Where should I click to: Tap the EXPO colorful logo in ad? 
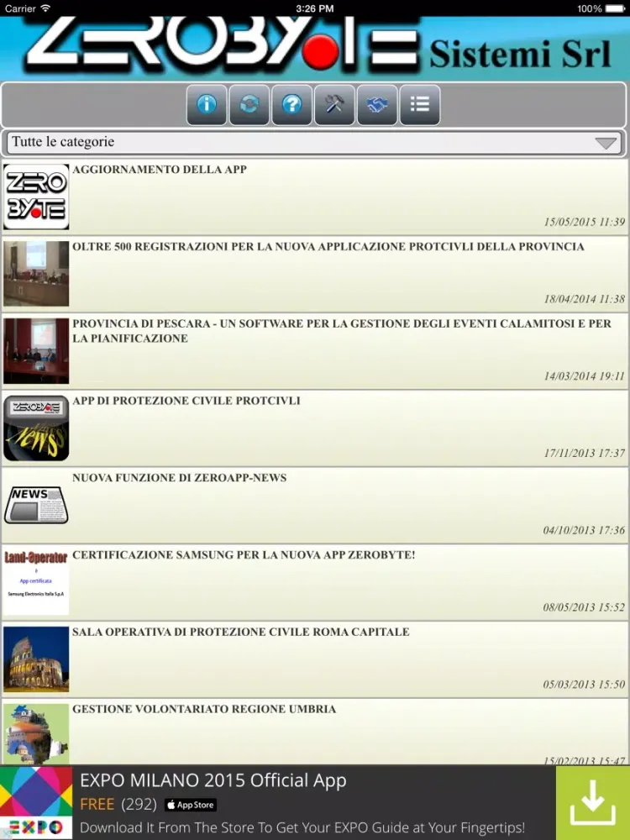tap(36, 802)
